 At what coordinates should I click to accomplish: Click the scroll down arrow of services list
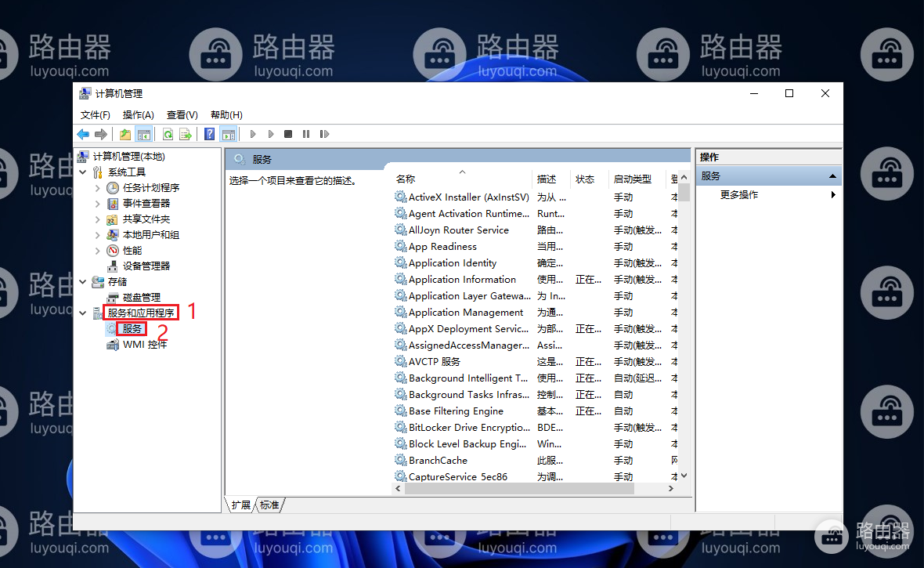click(684, 476)
